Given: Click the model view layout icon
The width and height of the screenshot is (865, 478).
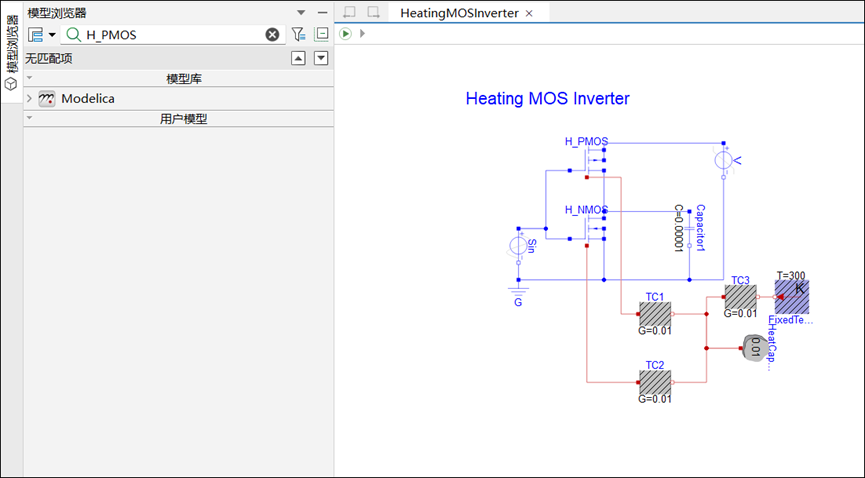Looking at the screenshot, I should coord(35,35).
